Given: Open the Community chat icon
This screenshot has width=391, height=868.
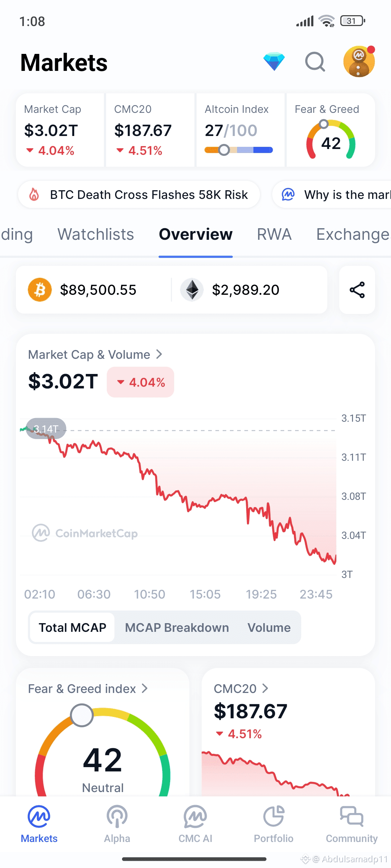Looking at the screenshot, I should click(x=352, y=817).
